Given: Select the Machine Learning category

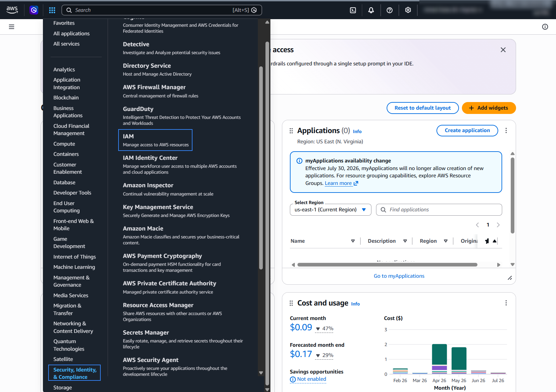Looking at the screenshot, I should (x=74, y=267).
